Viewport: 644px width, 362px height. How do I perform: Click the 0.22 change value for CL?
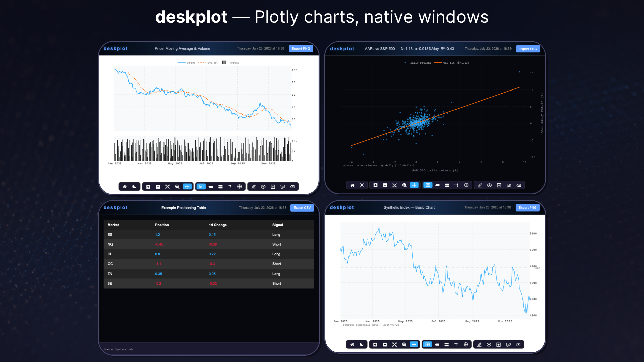(212, 254)
